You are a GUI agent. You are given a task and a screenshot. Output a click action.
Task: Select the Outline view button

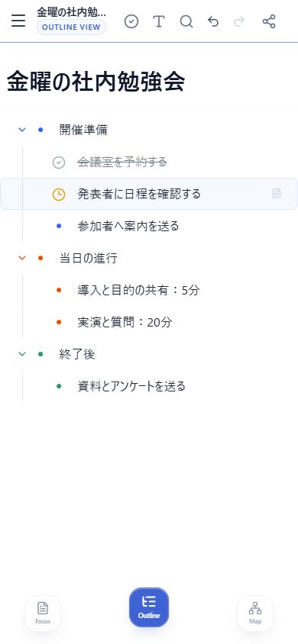(x=149, y=607)
